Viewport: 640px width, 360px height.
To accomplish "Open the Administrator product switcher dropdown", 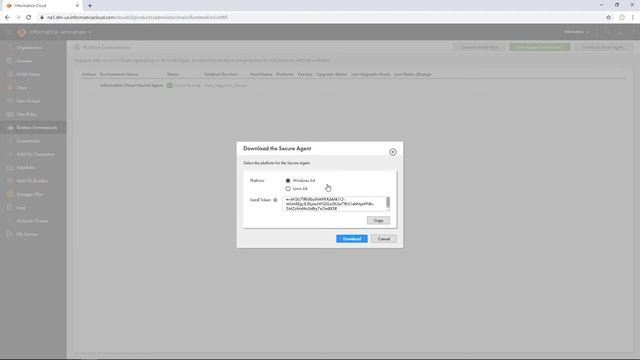I will 76,32.
